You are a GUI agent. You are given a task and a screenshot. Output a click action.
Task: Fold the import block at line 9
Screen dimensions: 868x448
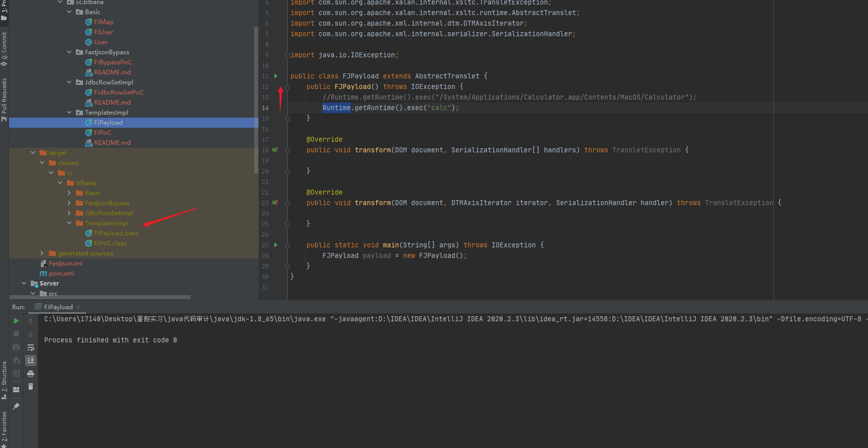click(x=287, y=55)
